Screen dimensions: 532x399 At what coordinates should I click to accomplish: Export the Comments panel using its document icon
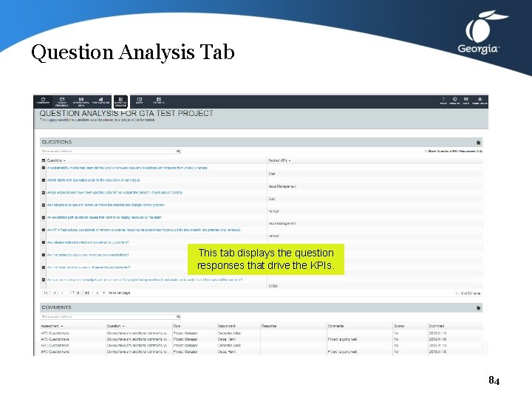click(x=478, y=307)
